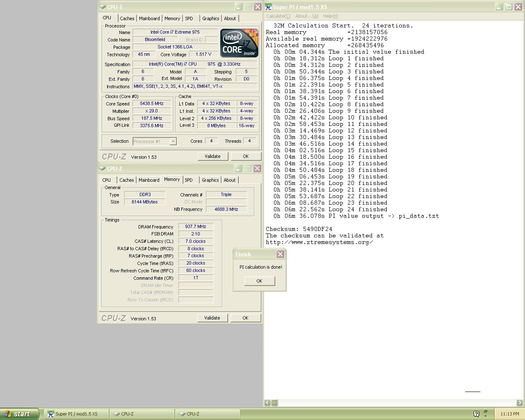Click the 'Loop 24 finished' result line
Screen dimensions: 525x420
coord(331,209)
